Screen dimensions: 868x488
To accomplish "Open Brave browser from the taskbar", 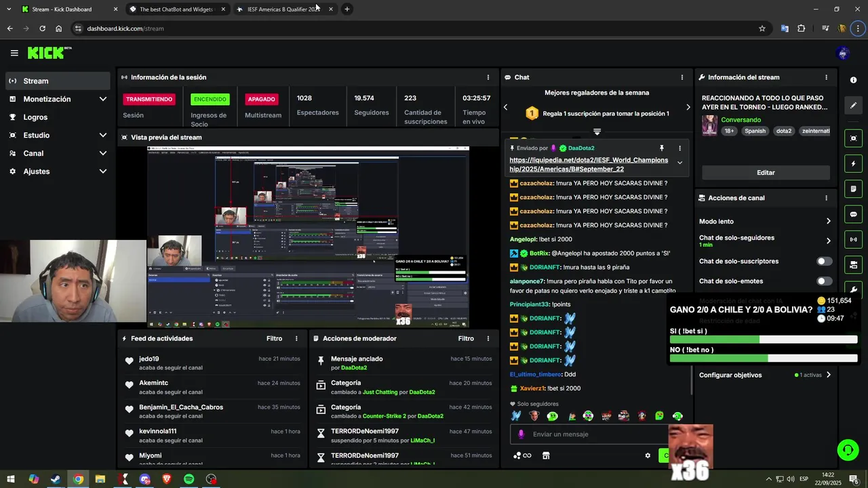I will pos(167,479).
